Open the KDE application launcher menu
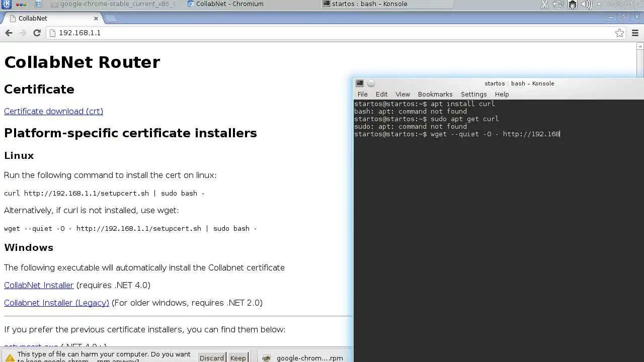 [7, 4]
